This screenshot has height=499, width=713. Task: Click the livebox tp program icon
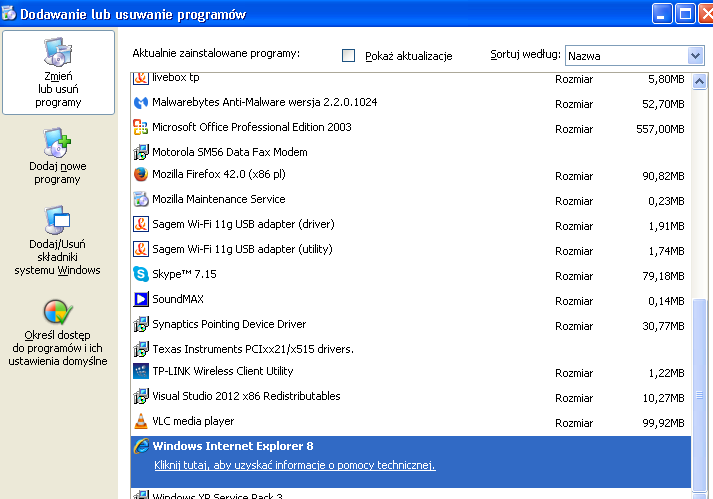141,78
